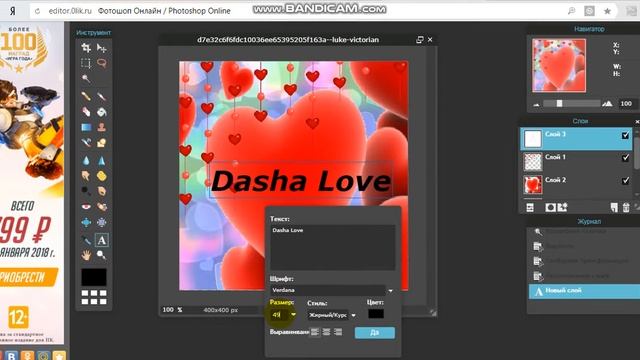Toggle visibility of Слой 3
This screenshot has width=640, height=360.
(x=625, y=135)
